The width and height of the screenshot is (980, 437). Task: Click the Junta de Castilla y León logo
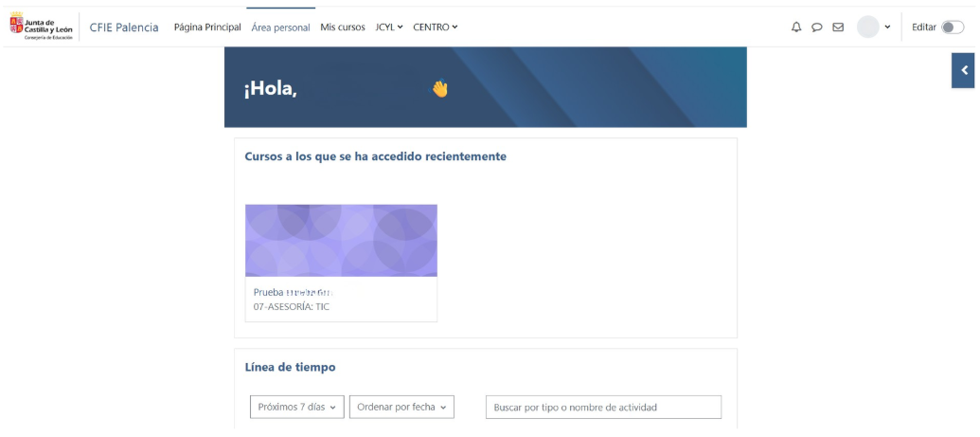tap(41, 27)
